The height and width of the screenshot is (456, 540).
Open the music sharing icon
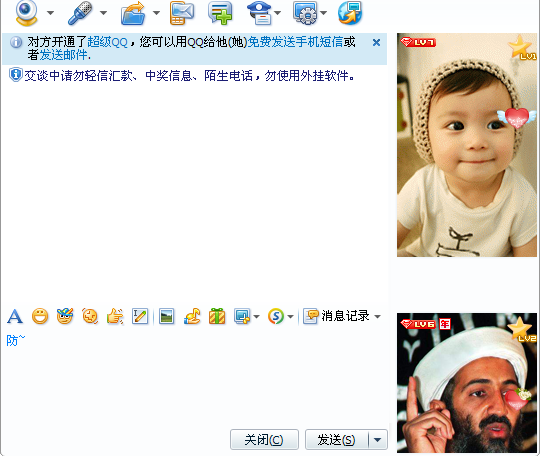192,316
